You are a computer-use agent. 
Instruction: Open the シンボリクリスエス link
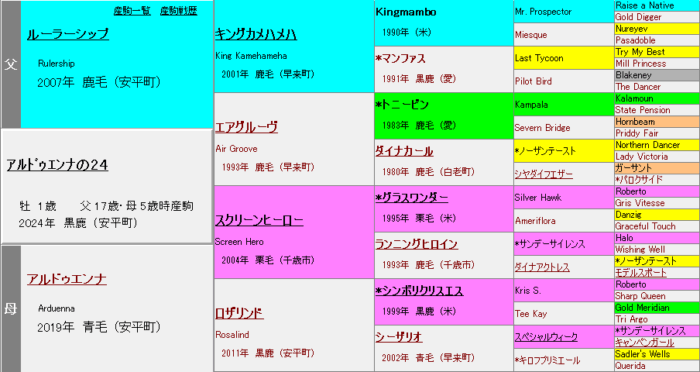pyautogui.click(x=419, y=291)
